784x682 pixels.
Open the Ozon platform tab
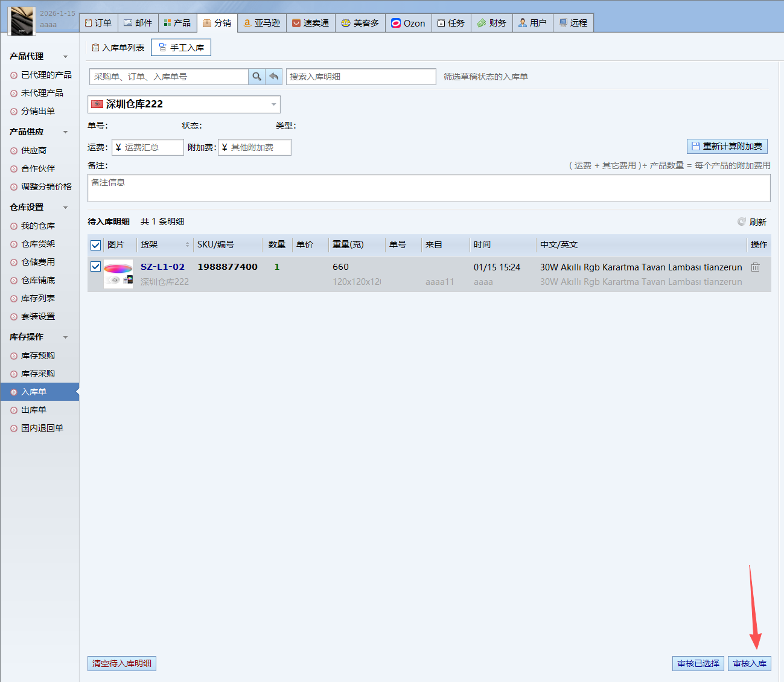pos(408,23)
